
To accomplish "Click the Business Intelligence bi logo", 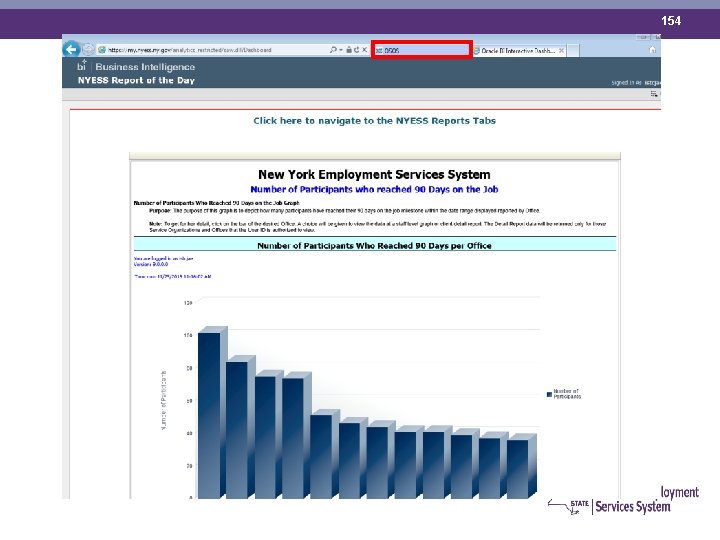I will [82, 66].
